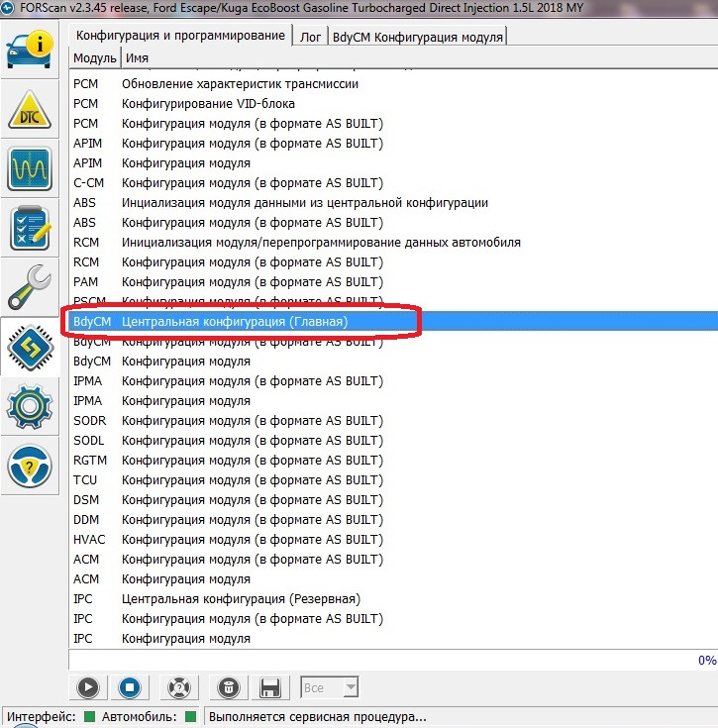Viewport: 718px width, 728px height.
Task: Select BdyCM 'Конфигурация модуля' row
Action: pyautogui.click(x=393, y=362)
